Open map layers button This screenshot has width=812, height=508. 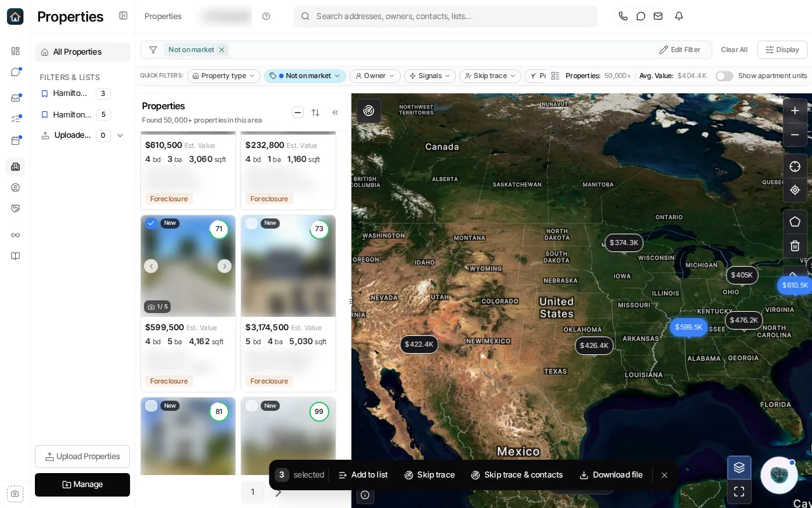(x=739, y=468)
